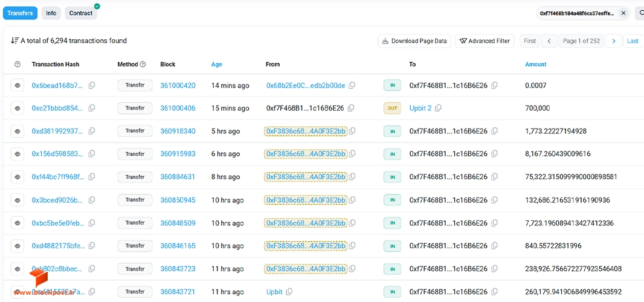
Task: Click the Method column help icon
Action: 143,64
